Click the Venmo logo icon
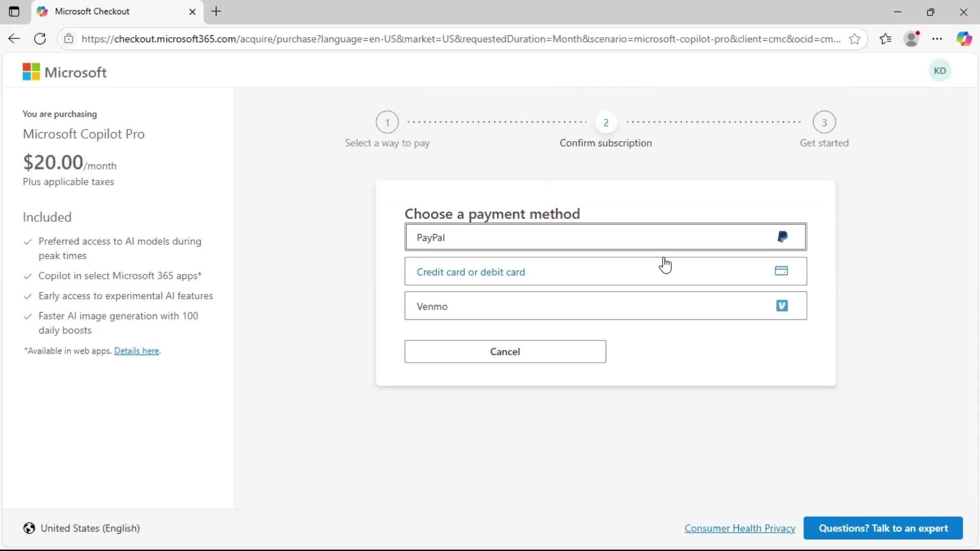 tap(782, 306)
